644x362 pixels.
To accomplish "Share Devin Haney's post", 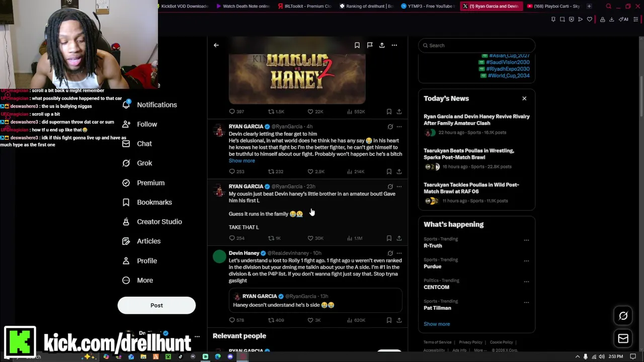I will 399,320.
